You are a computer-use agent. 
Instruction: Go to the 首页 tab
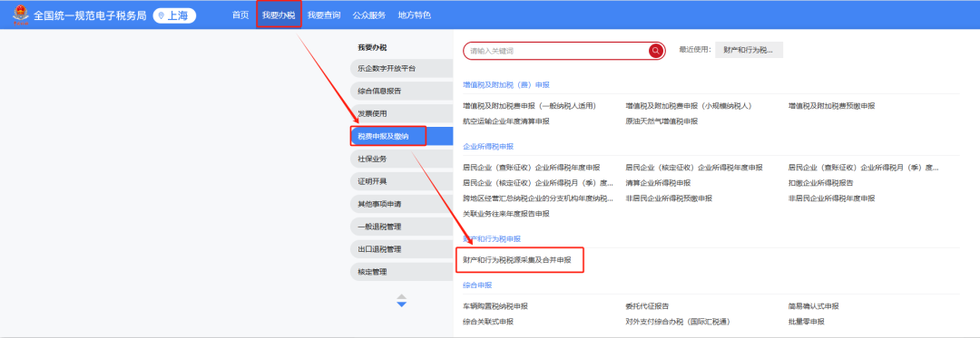pyautogui.click(x=240, y=15)
